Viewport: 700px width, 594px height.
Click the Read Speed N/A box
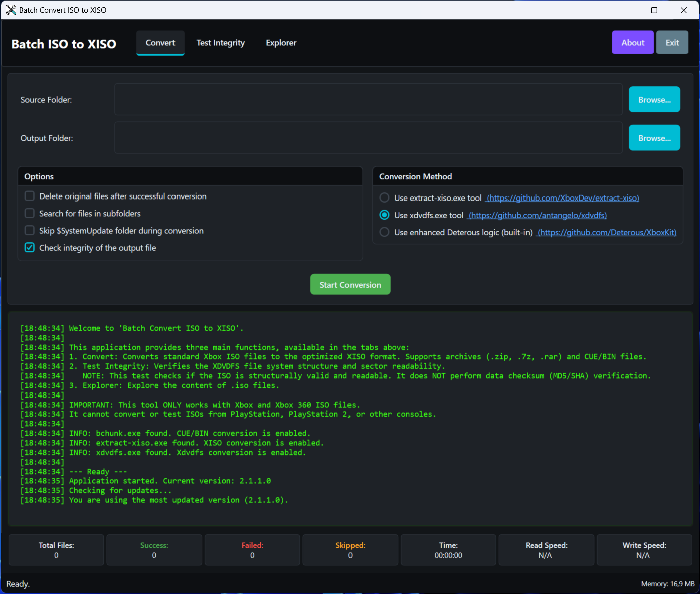(x=547, y=550)
